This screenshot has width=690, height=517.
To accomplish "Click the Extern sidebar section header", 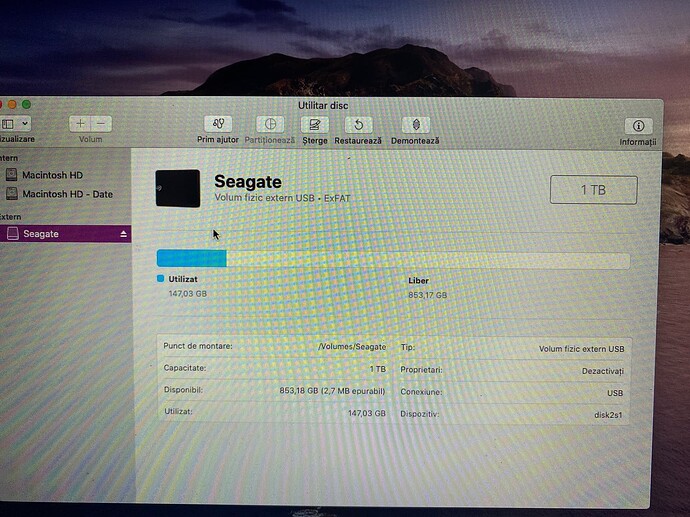I will [10, 217].
